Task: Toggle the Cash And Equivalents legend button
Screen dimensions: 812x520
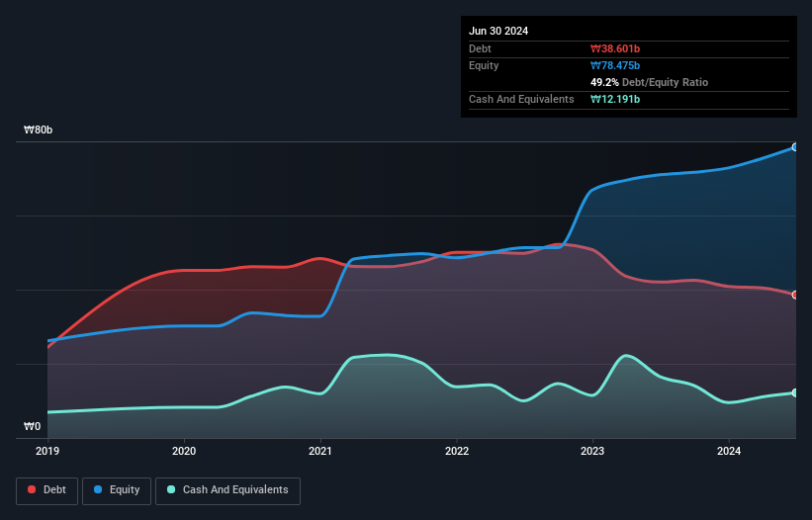Action: 227,490
